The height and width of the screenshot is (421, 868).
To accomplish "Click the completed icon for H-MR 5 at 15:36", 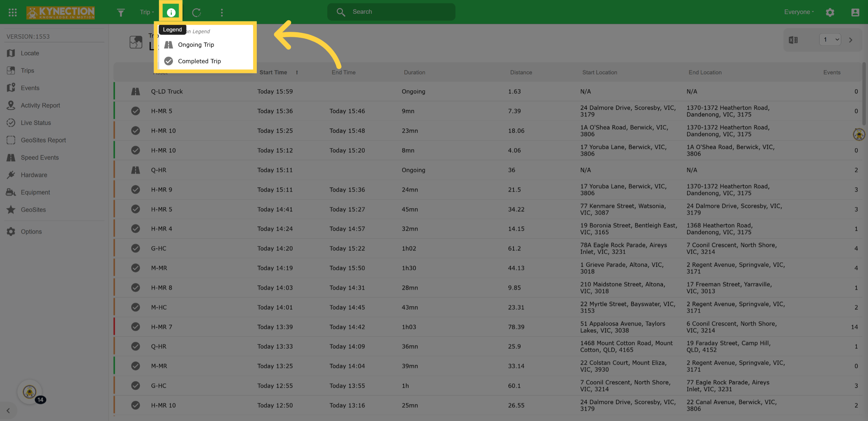I will (x=136, y=111).
